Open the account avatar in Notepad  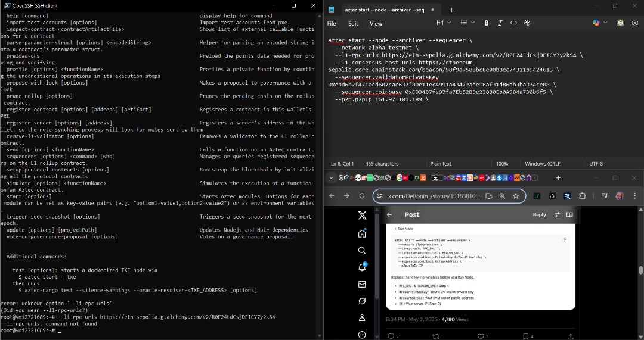coord(621,23)
